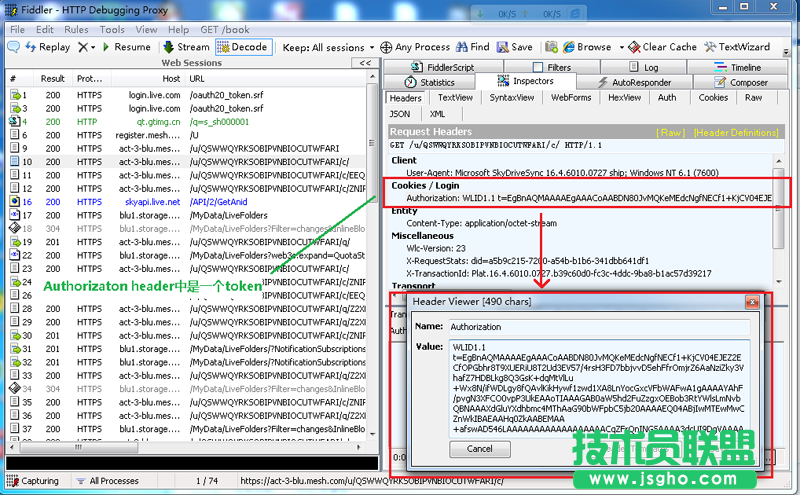Open the Tools menu
Screen dimensions: 800x495
click(x=112, y=30)
